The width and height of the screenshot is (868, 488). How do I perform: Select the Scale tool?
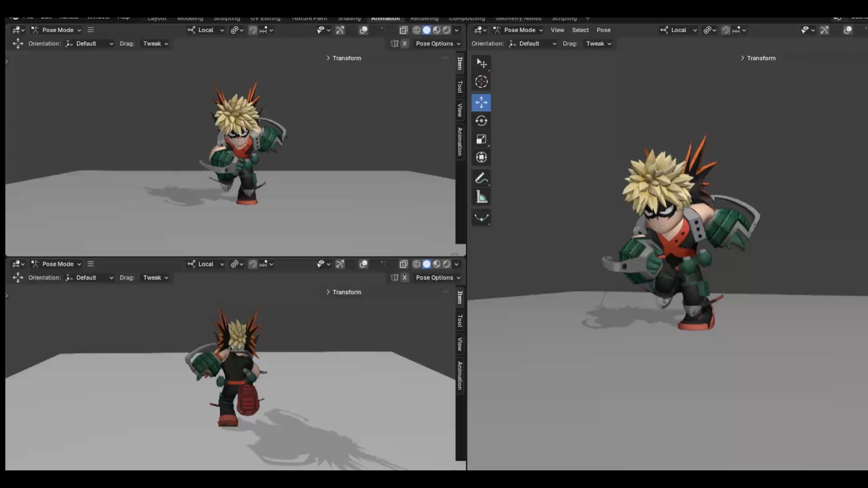coord(481,139)
